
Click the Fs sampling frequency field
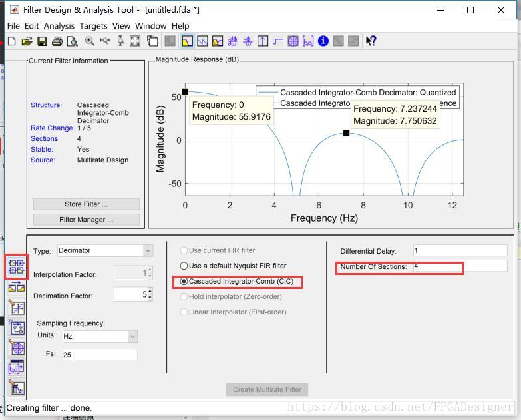pos(100,355)
